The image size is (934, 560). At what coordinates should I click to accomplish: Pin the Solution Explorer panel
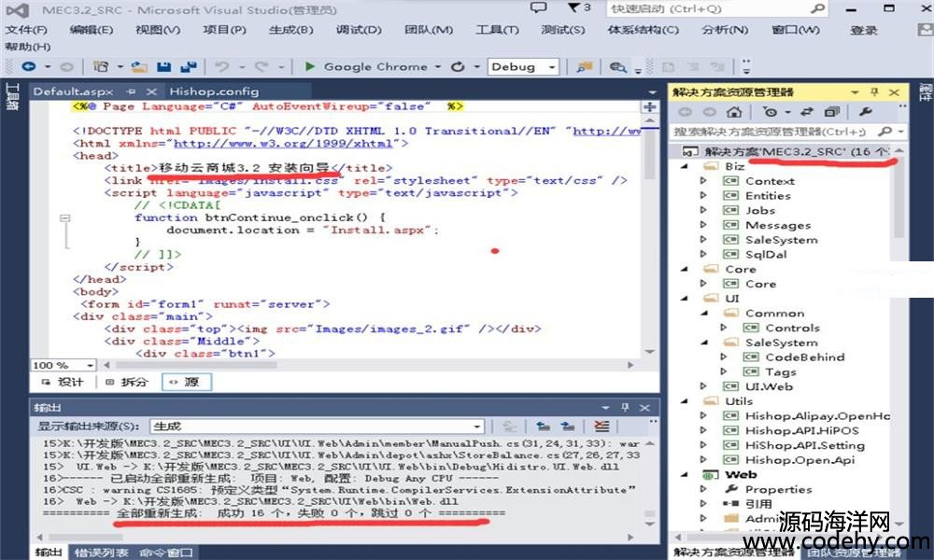(874, 91)
